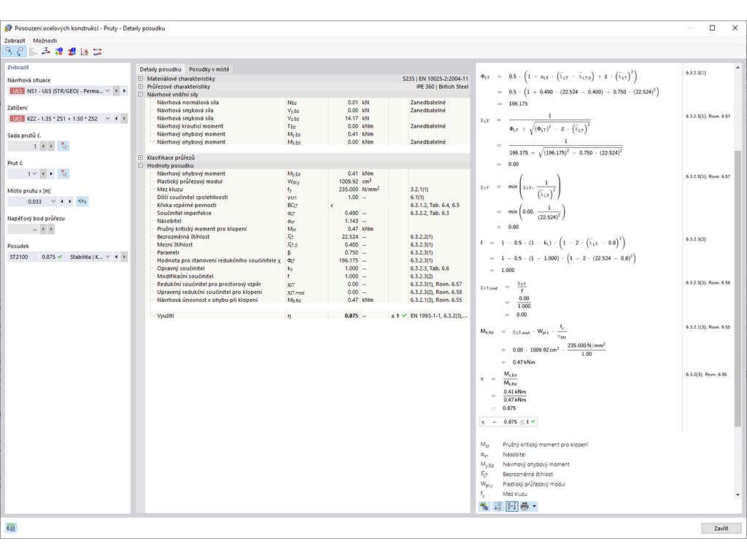
Task: Switch to Detaily posudku tab
Action: 160,69
